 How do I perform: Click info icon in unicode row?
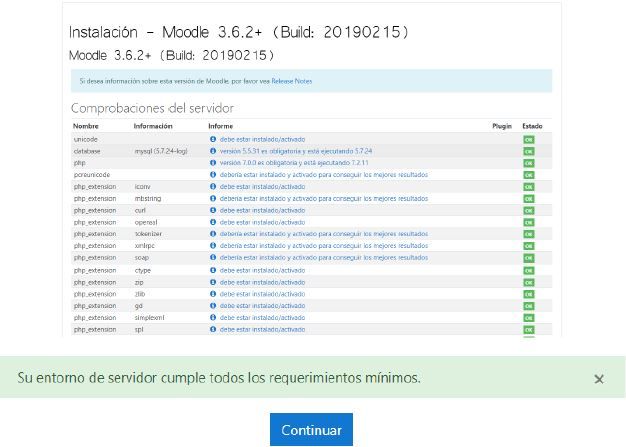(213, 139)
